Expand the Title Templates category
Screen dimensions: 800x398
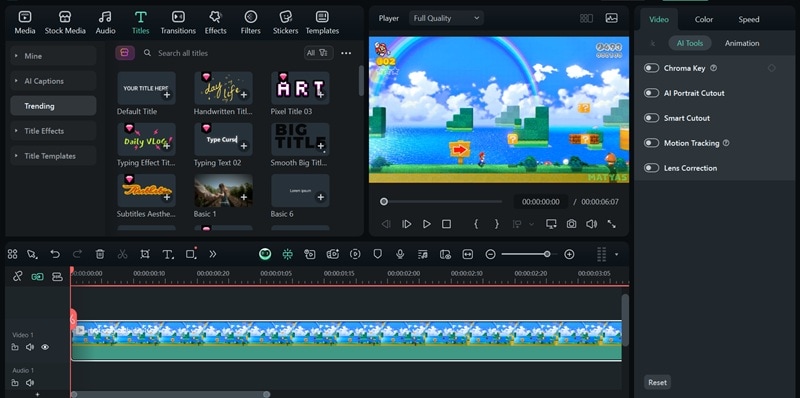click(x=53, y=156)
